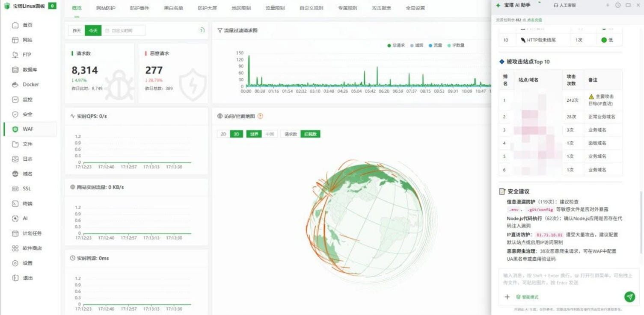Open the 智能模式 mode selector

click(x=527, y=297)
